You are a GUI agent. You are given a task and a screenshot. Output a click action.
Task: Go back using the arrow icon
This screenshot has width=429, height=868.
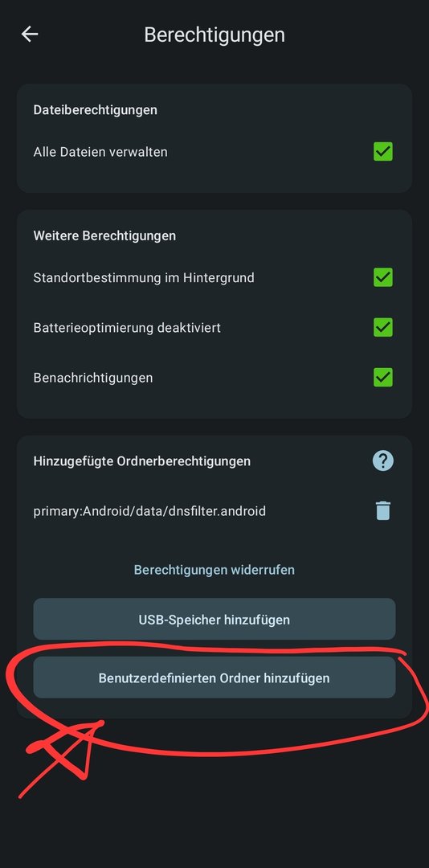30,35
